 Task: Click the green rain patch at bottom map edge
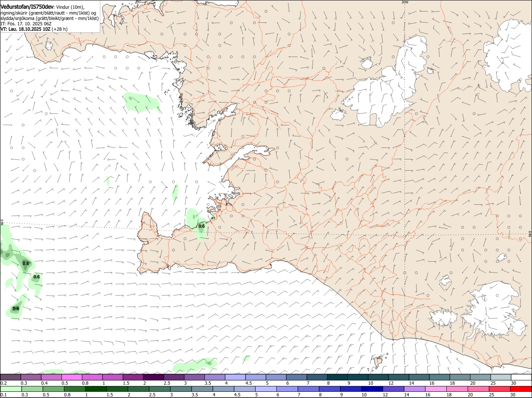point(195,365)
